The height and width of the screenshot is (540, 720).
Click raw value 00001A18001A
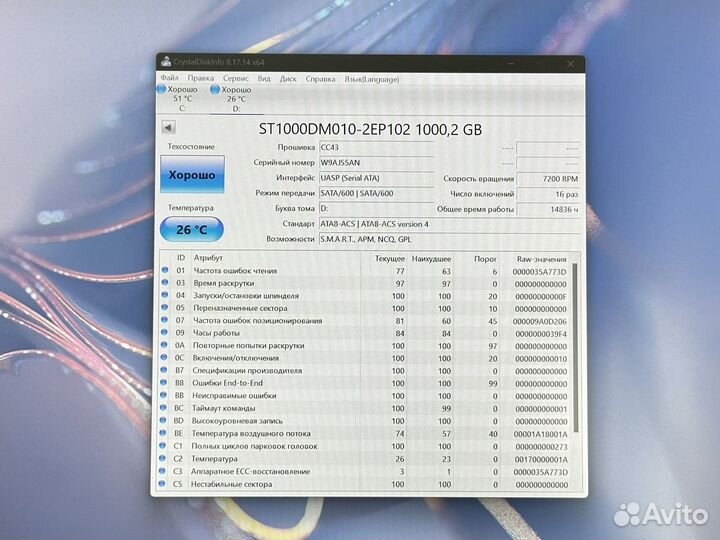[x=540, y=434]
